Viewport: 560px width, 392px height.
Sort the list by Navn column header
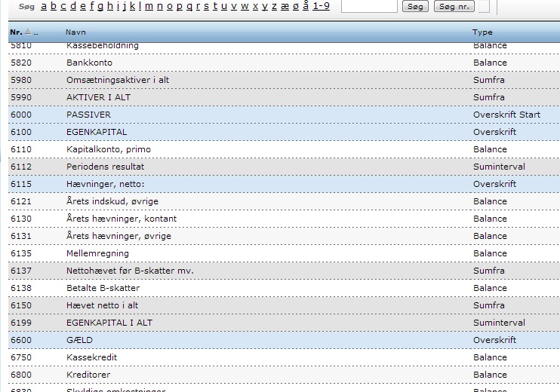75,32
